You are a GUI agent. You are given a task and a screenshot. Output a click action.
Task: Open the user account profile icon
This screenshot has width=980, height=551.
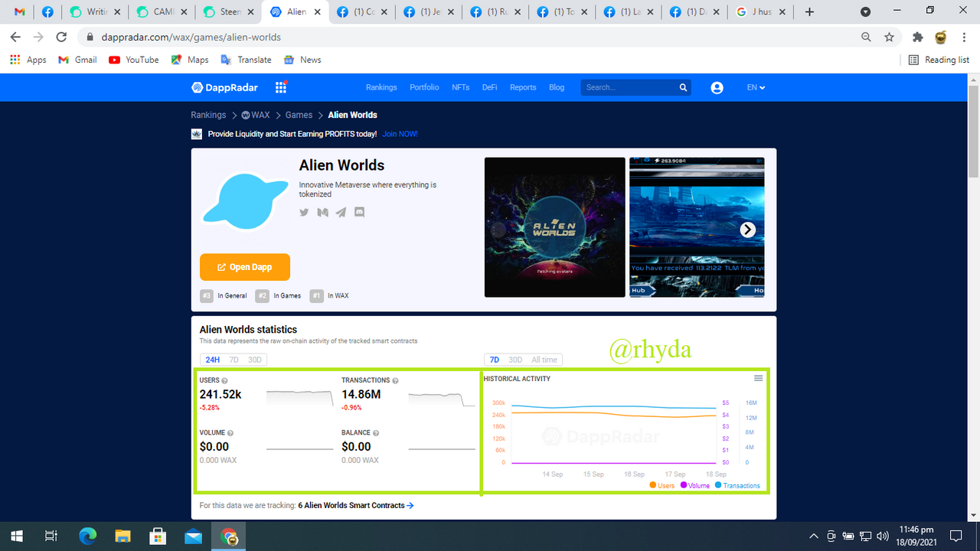[717, 87]
